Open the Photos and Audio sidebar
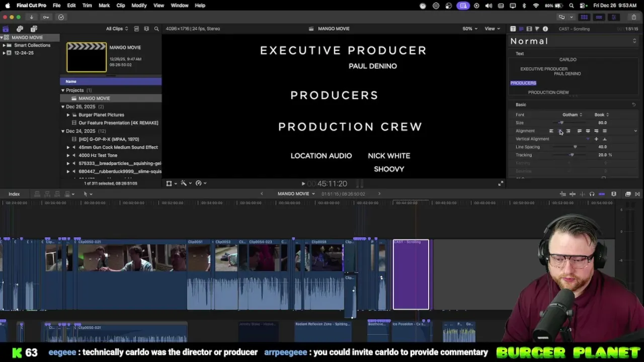Image resolution: width=644 pixels, height=362 pixels. coord(20,29)
